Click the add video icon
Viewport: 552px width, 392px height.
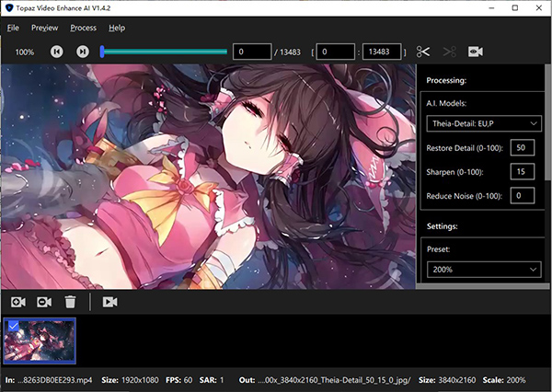[18, 302]
